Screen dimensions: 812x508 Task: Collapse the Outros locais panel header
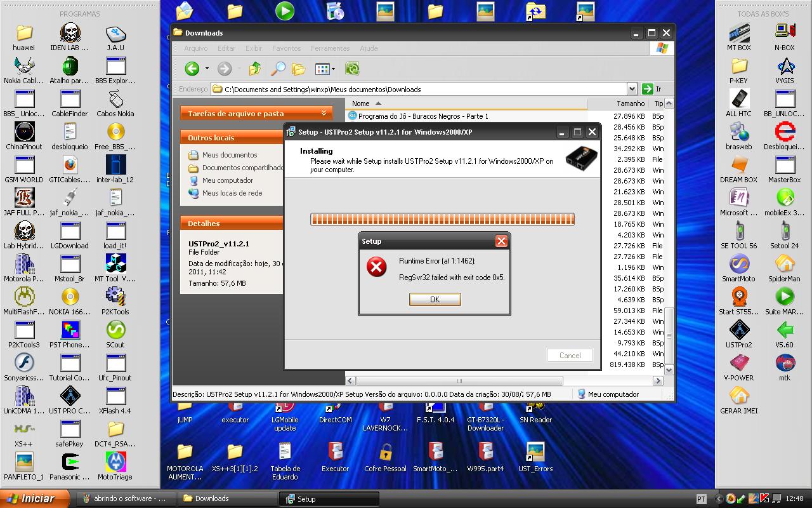(x=232, y=137)
